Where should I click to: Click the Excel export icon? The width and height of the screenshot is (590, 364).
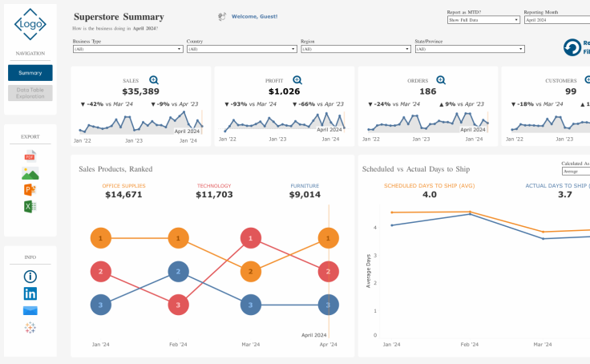pos(30,207)
